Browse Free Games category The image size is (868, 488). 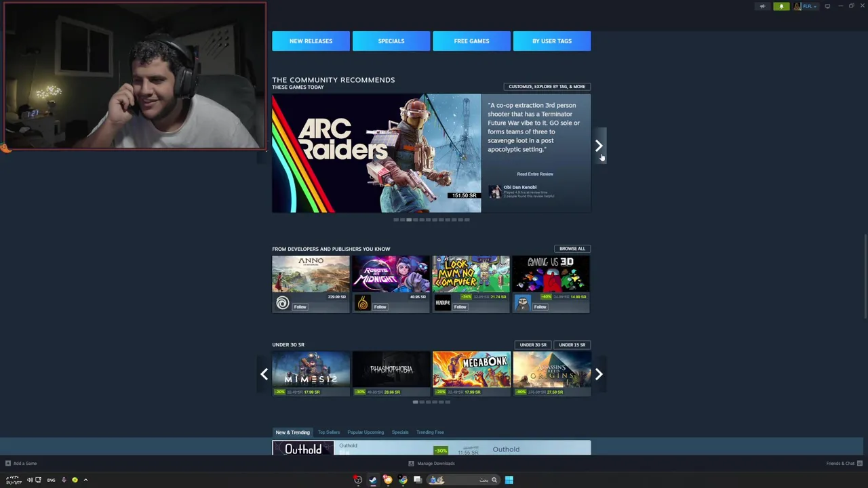[471, 41]
